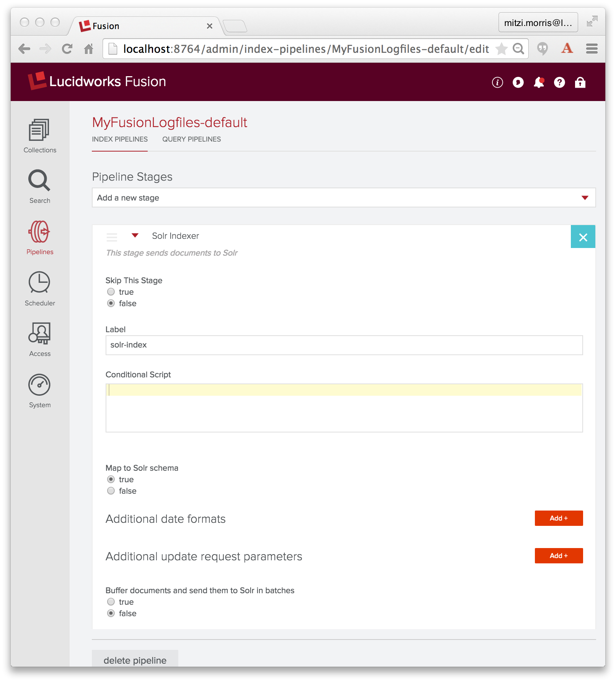Image resolution: width=616 pixels, height=682 pixels.
Task: Remove Solr Indexer stage with X button
Action: point(583,237)
